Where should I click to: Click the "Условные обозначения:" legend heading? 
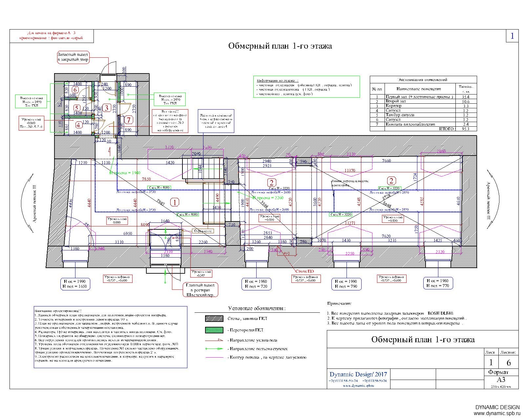[257, 308]
